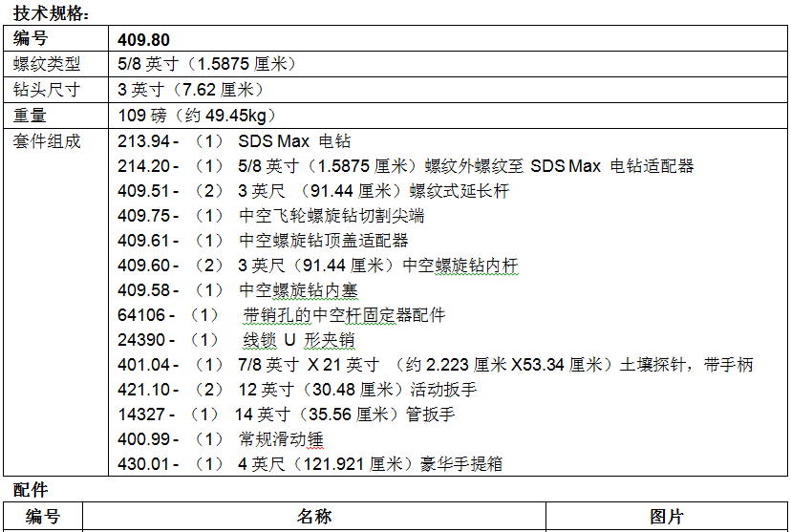Screen dimensions: 791x532
Task: Click the 图片 column header in the 配件 table
Action: pyautogui.click(x=667, y=517)
